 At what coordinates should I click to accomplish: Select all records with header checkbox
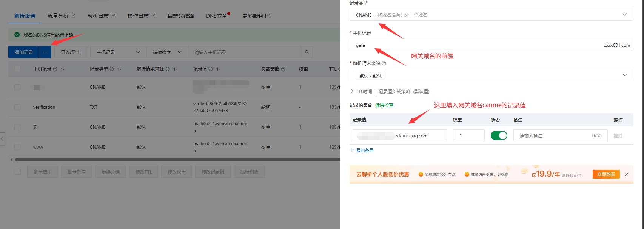[x=17, y=69]
